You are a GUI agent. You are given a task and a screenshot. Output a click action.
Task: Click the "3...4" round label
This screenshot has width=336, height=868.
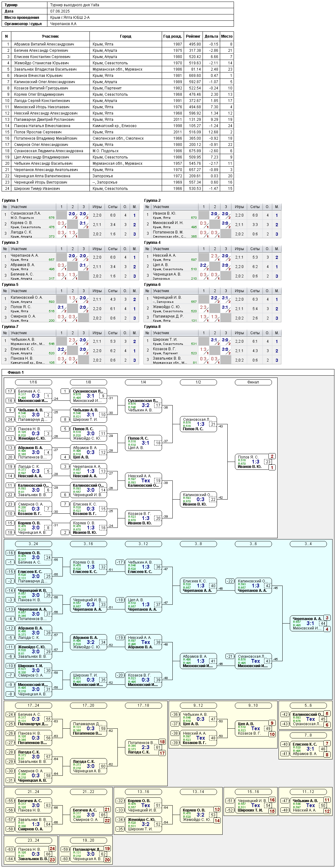(x=308, y=544)
